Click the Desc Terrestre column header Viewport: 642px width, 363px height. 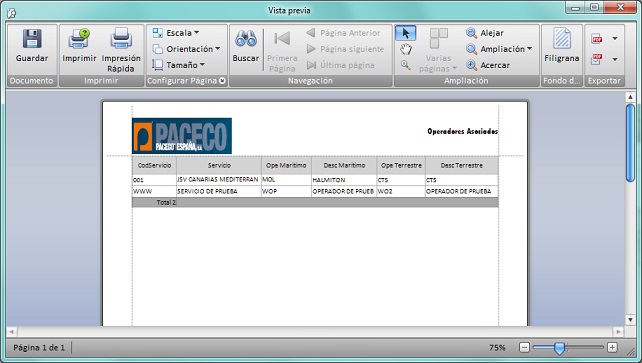coord(461,165)
